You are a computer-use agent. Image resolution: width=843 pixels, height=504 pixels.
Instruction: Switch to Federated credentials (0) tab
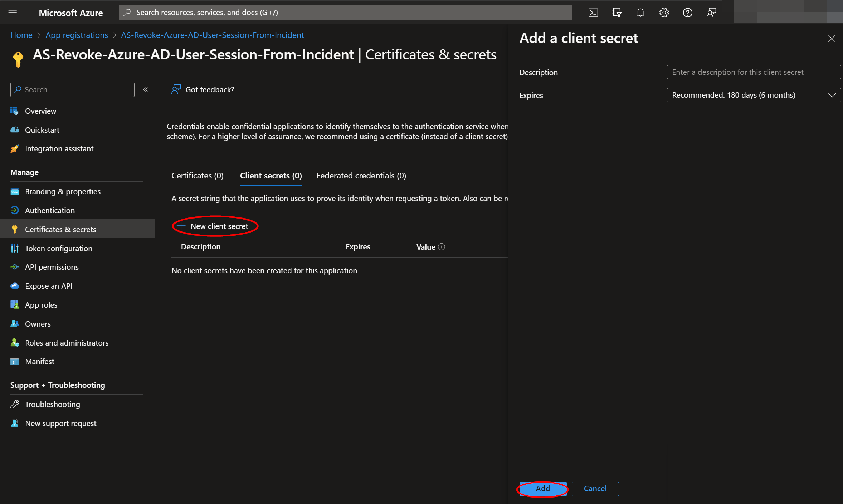coord(361,176)
